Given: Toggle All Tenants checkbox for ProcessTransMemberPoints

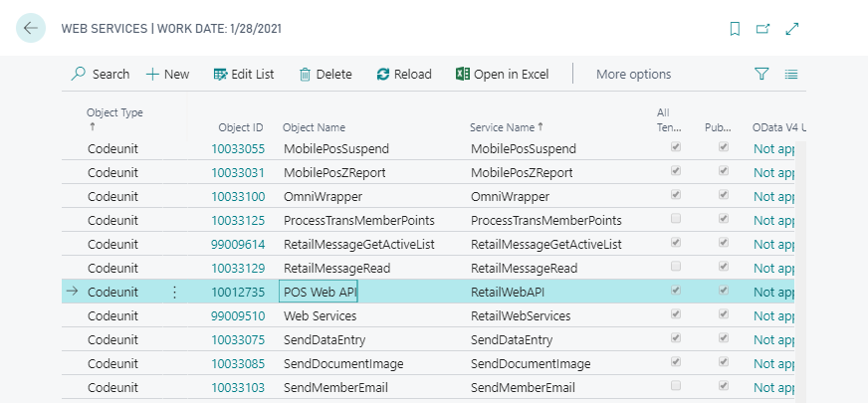Looking at the screenshot, I should [x=677, y=219].
